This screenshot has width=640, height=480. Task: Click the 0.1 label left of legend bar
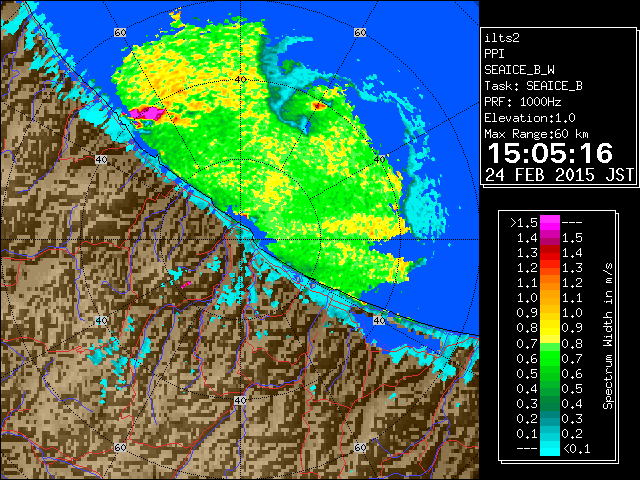pos(527,433)
